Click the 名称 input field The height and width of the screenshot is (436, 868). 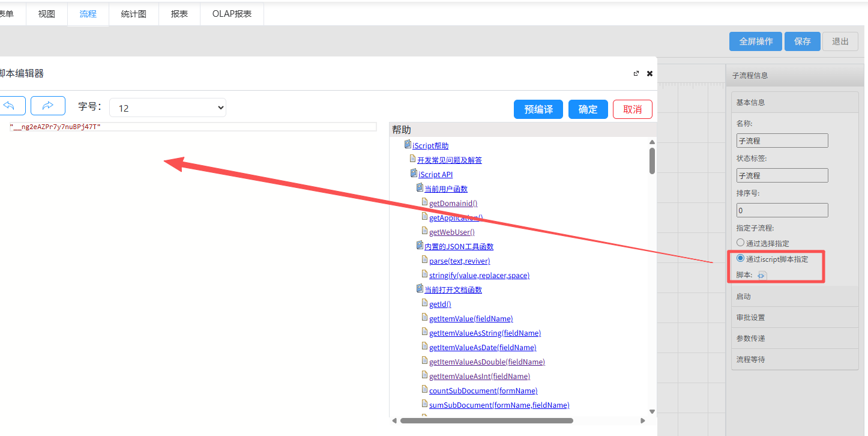tap(782, 141)
